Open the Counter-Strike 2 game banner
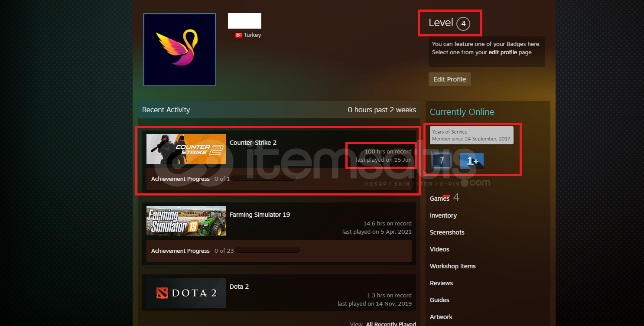The image size is (644, 326). click(186, 149)
